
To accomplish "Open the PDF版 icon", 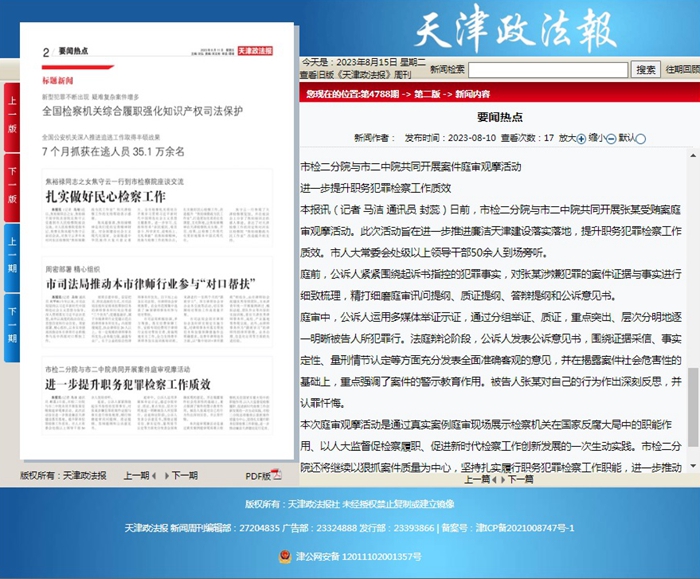I will click(277, 475).
